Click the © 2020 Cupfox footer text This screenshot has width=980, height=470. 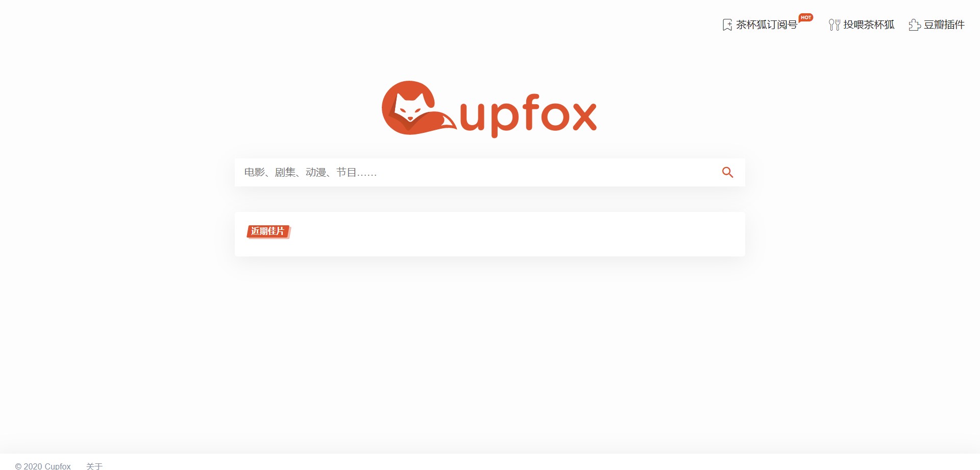coord(43,466)
